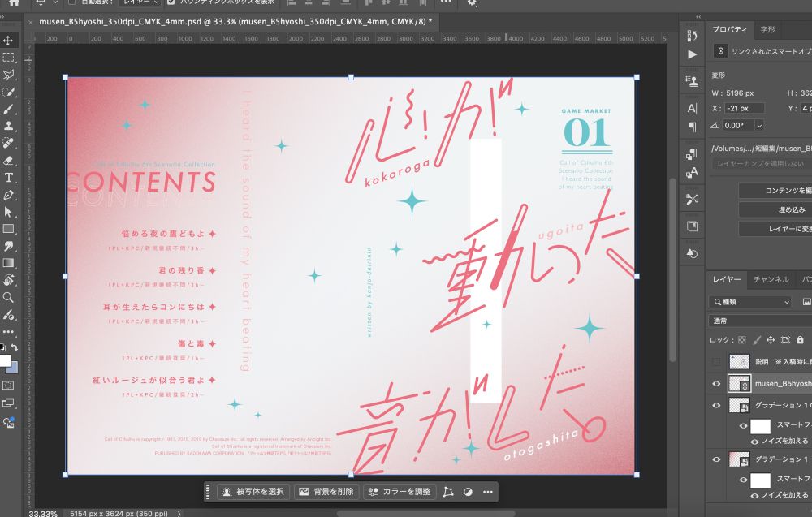The height and width of the screenshot is (517, 812).
Task: Select the Polygonal Lasso tool
Action: click(8, 75)
